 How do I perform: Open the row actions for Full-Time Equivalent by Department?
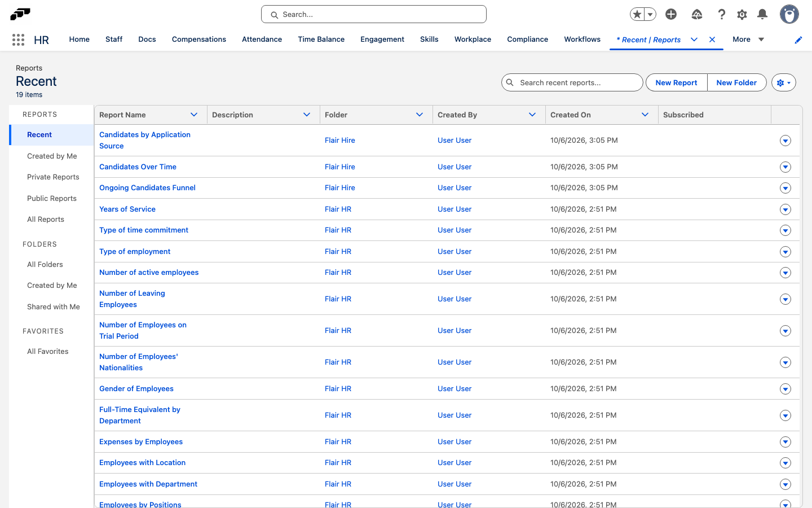(x=785, y=415)
